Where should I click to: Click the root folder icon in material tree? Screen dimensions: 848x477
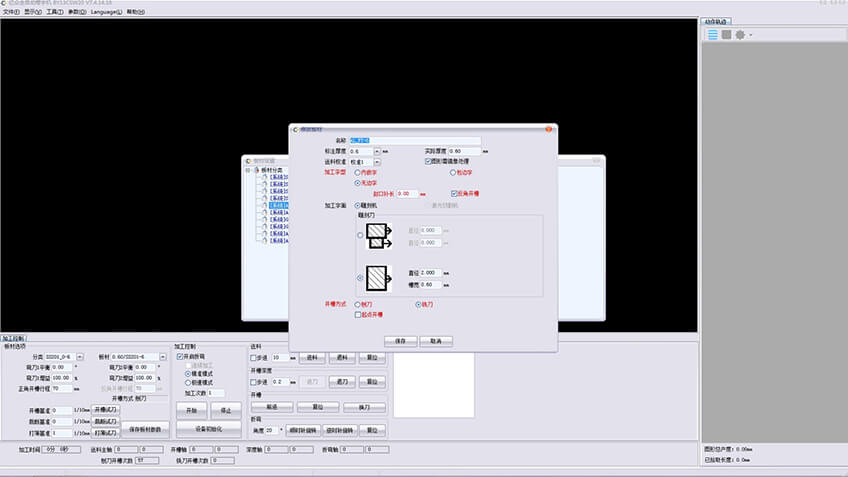256,170
